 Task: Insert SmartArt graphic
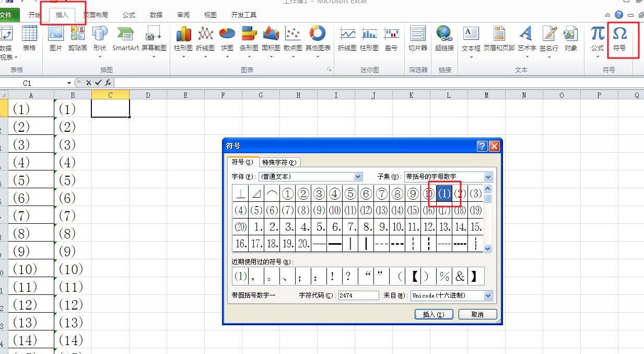pyautogui.click(x=125, y=38)
